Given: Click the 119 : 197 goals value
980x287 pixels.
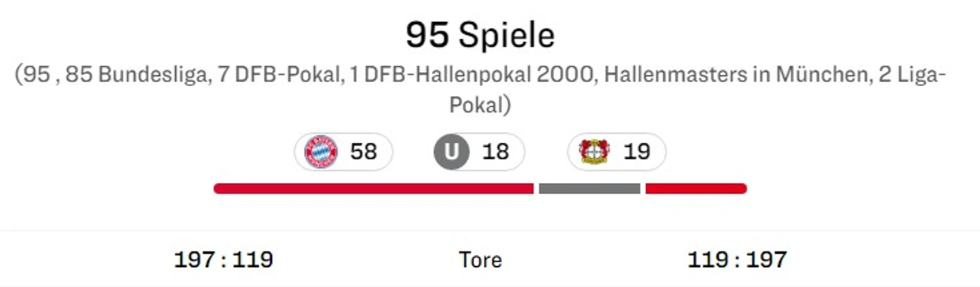Looking at the screenshot, I should pyautogui.click(x=737, y=259).
